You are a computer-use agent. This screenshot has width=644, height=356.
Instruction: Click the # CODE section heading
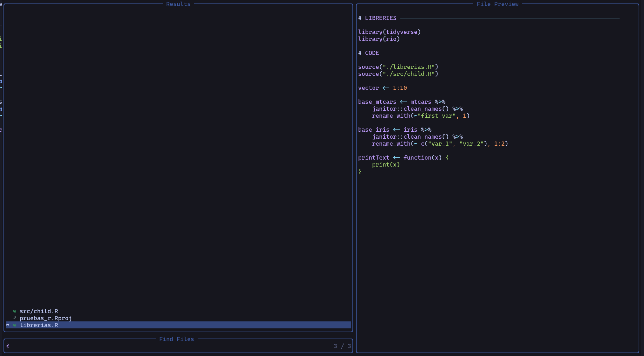coord(369,53)
